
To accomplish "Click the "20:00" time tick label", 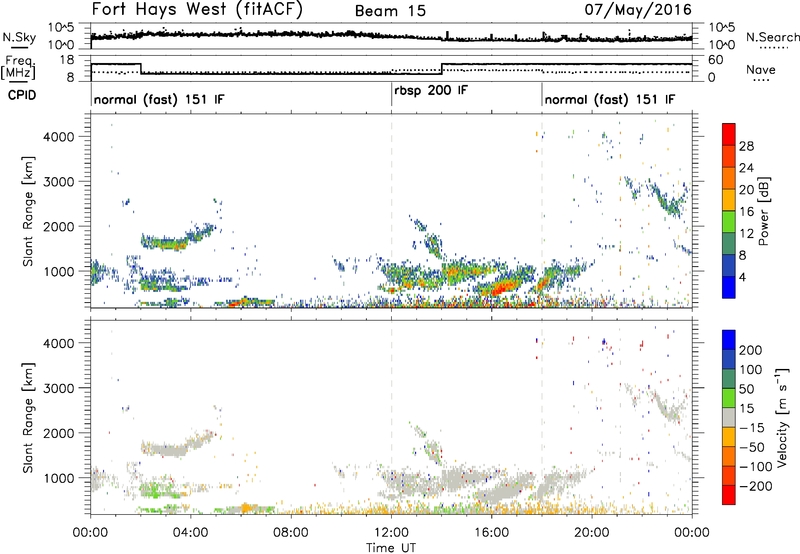I will [x=592, y=533].
